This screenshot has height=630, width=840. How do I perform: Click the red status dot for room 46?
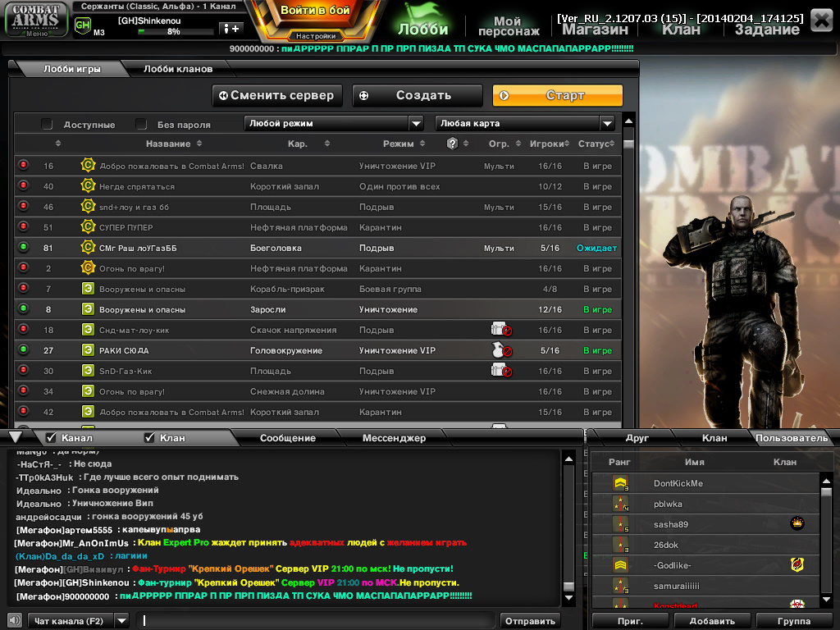pyautogui.click(x=23, y=206)
